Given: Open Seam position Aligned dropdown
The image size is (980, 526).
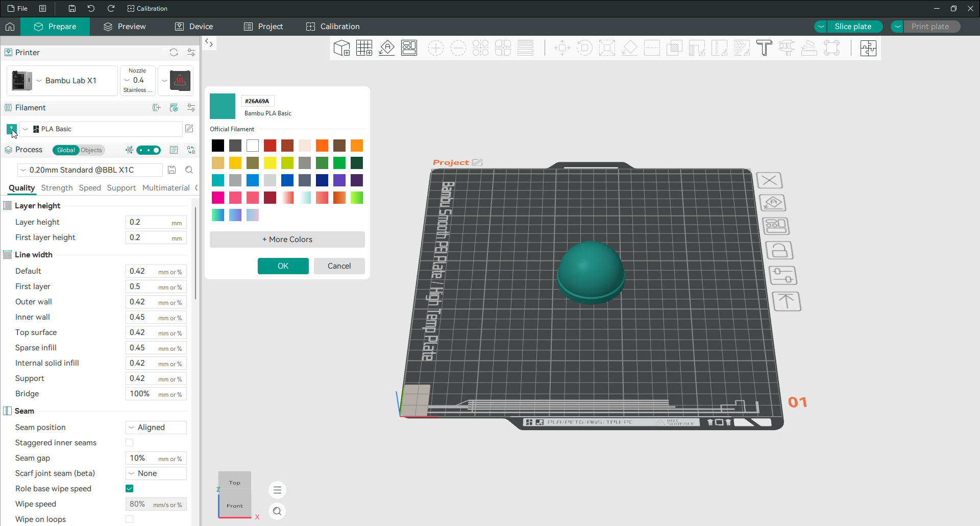Looking at the screenshot, I should (x=156, y=427).
